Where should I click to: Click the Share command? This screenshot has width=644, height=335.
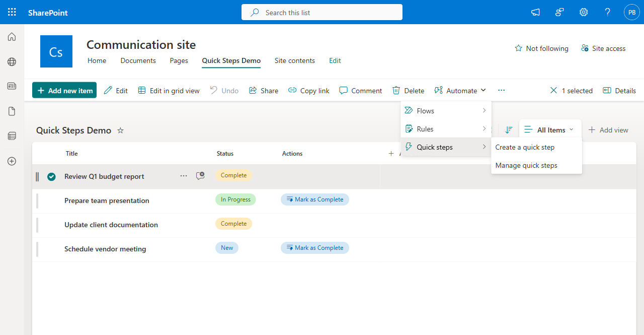click(264, 91)
